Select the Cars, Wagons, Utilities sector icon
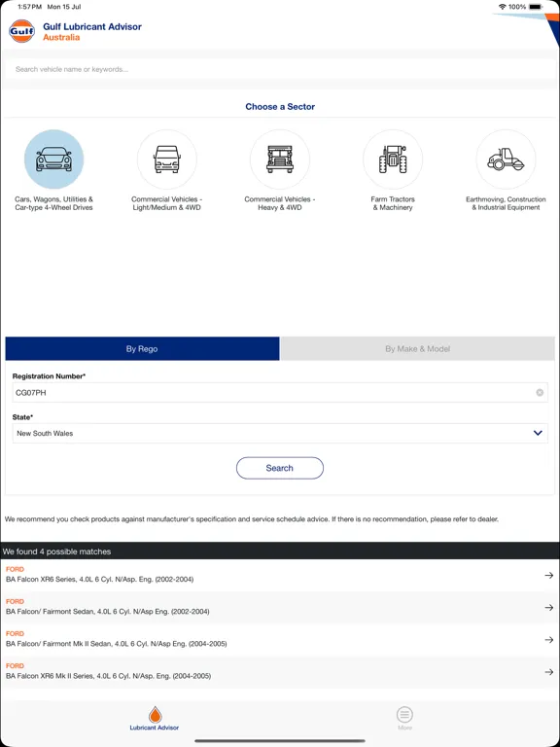Image resolution: width=560 pixels, height=747 pixels. pos(53,160)
